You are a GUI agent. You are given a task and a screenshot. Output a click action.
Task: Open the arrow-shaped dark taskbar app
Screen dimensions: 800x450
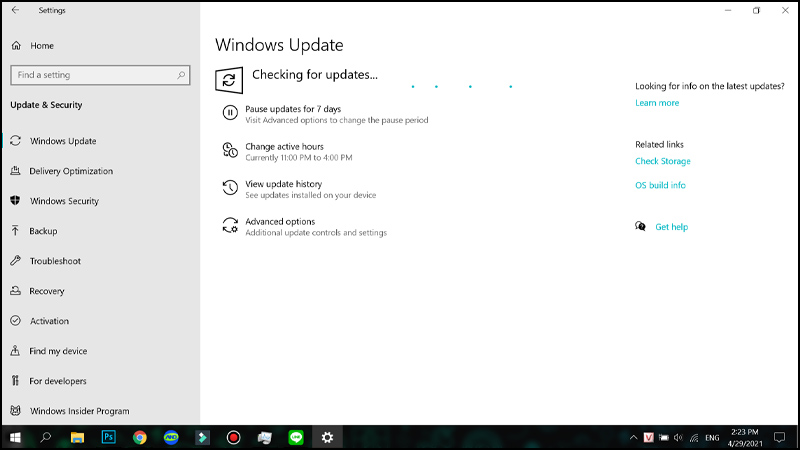tap(203, 437)
